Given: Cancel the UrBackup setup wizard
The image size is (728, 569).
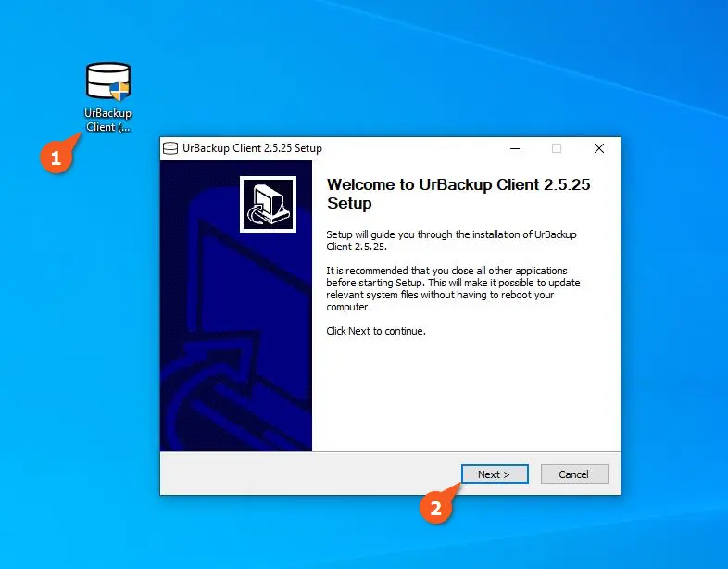Looking at the screenshot, I should point(574,474).
